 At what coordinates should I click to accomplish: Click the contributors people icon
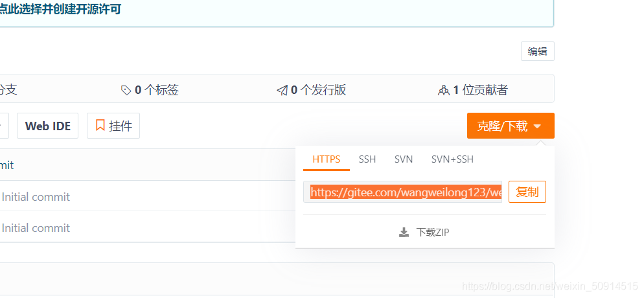click(444, 90)
